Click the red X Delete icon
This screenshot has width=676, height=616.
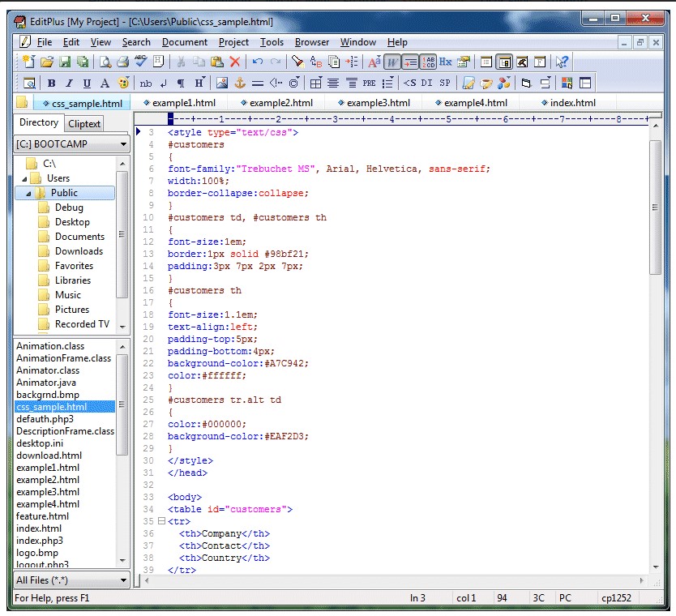[x=235, y=62]
